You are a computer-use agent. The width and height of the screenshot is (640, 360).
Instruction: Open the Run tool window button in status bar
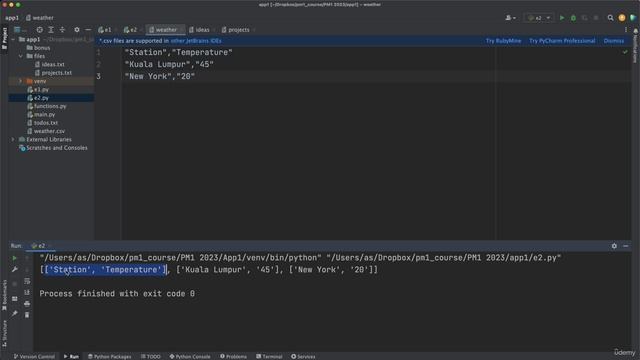click(71, 356)
